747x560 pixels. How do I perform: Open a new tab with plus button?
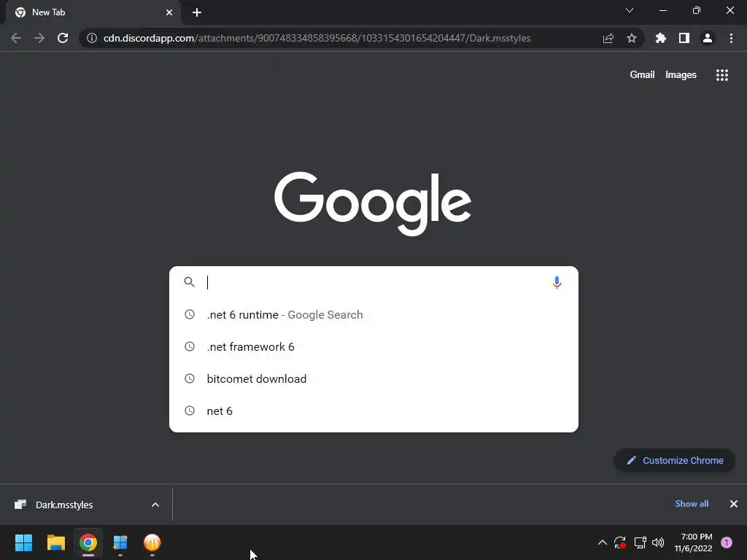coord(197,12)
